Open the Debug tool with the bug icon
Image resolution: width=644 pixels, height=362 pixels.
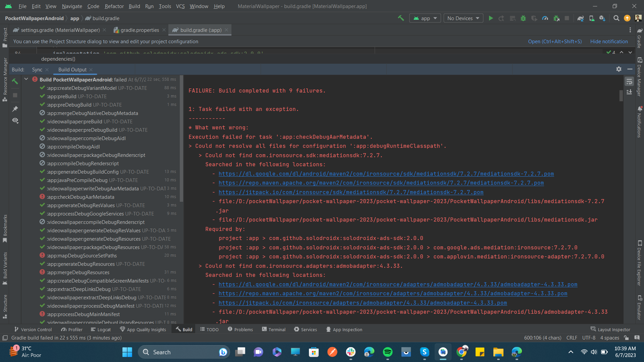click(x=524, y=18)
